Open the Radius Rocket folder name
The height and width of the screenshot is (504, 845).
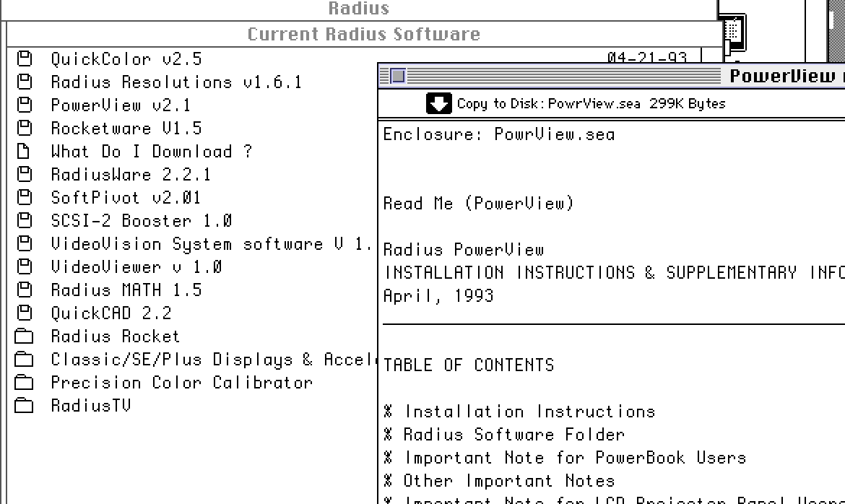[x=116, y=337]
